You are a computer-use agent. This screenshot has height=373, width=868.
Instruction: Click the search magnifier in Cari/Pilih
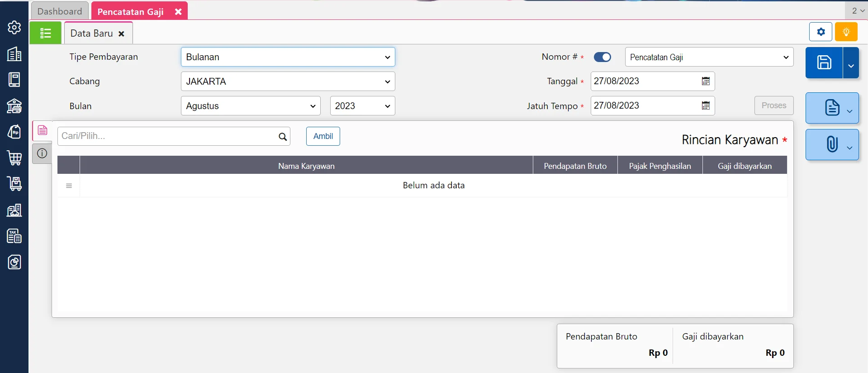point(283,137)
